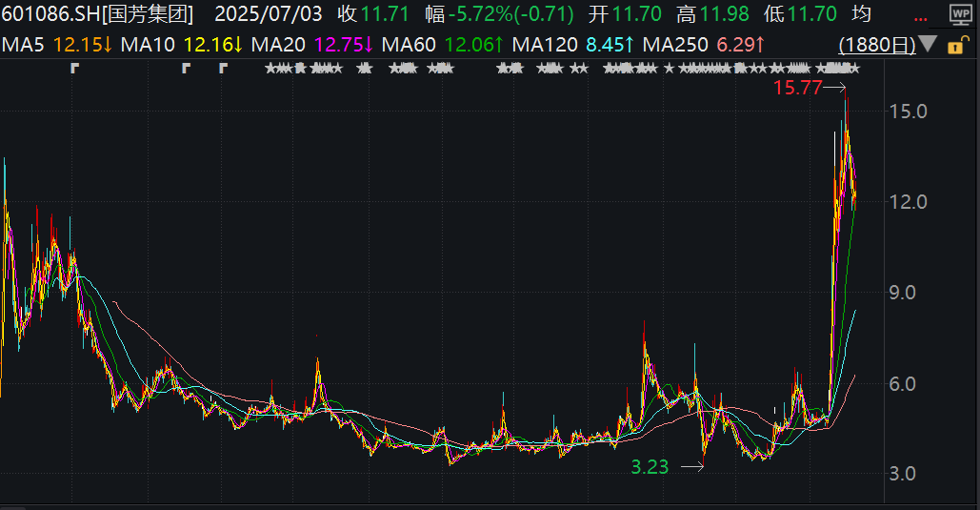Click the 15.77 highest price marker
Image resolution: width=980 pixels, height=510 pixels.
797,88
